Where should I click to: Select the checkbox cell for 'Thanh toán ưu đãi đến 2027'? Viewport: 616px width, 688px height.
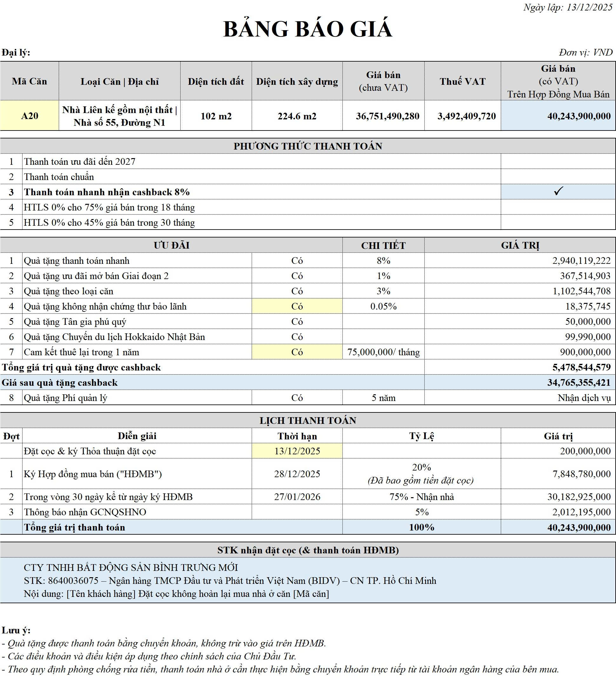point(558,162)
